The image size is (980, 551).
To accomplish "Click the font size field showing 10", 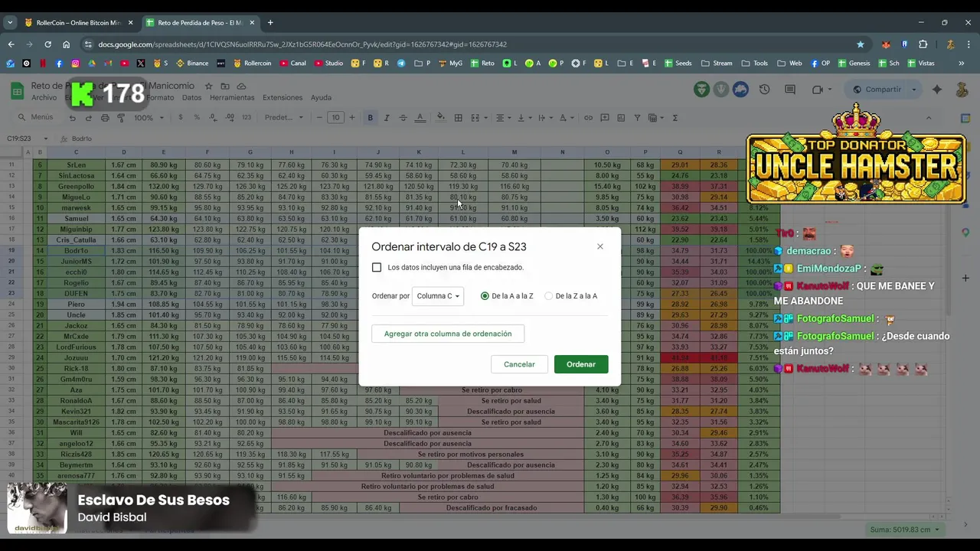I will [336, 118].
